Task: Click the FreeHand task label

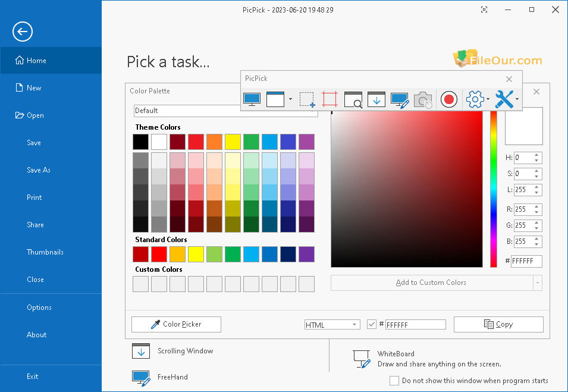Action: (173, 377)
